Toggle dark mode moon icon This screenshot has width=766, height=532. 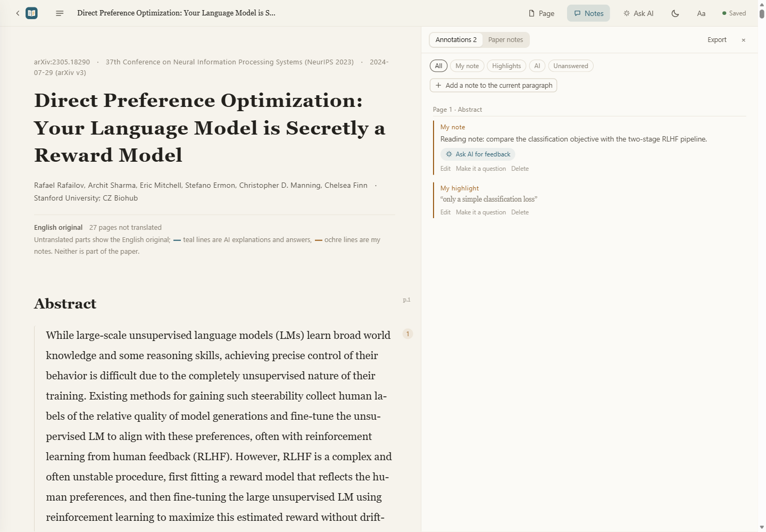(675, 13)
